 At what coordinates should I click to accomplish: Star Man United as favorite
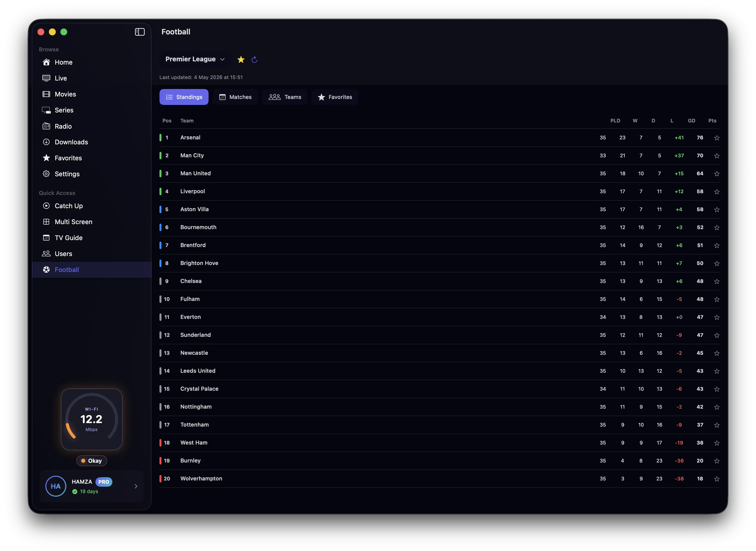click(x=717, y=174)
